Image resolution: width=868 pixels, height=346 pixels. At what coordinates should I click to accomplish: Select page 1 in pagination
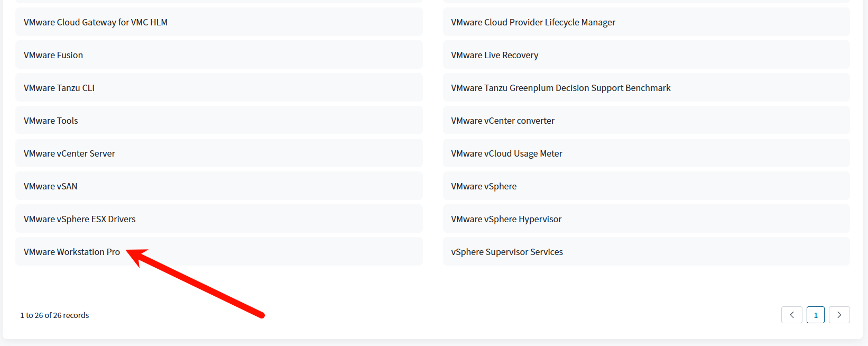tap(815, 315)
